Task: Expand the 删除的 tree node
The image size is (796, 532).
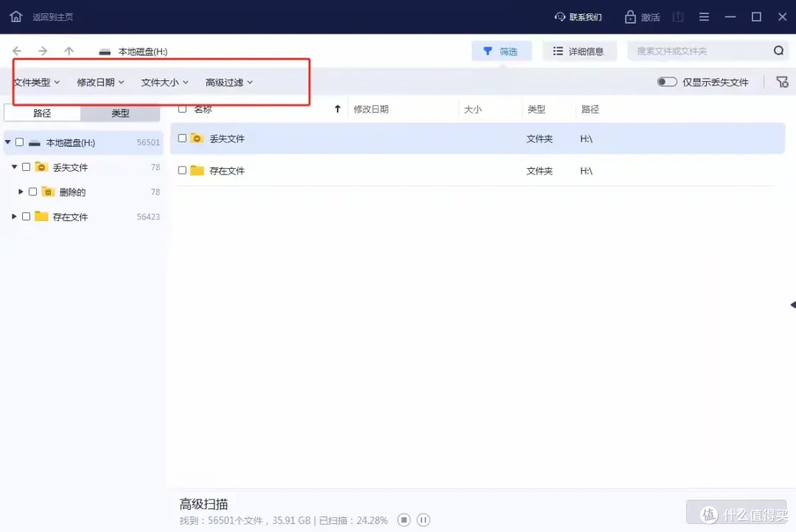Action: pyautogui.click(x=21, y=192)
